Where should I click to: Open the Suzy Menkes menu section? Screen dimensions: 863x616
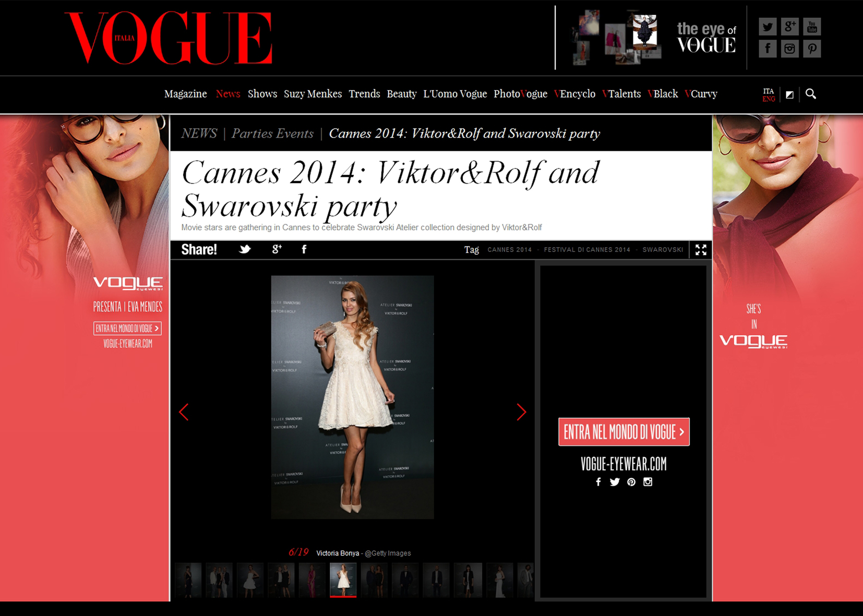(313, 94)
